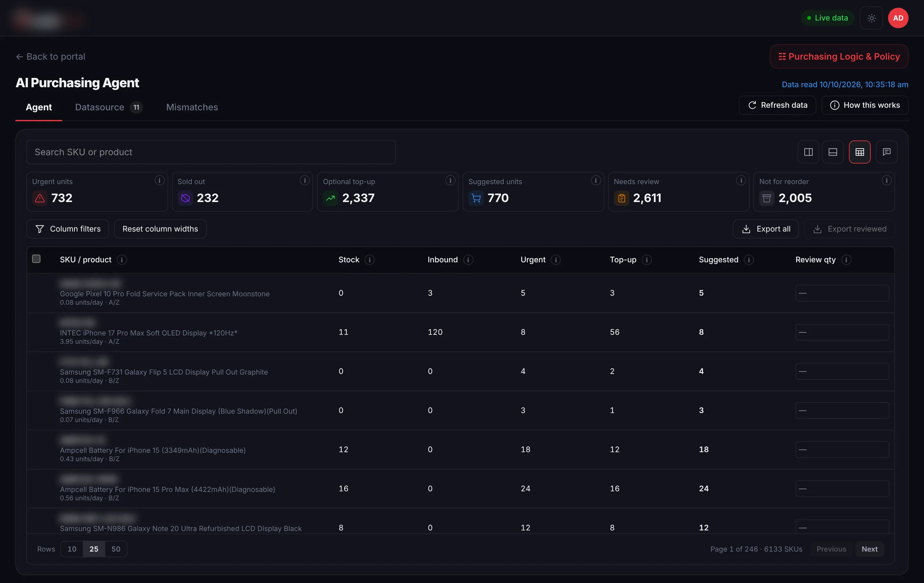924x583 pixels.
Task: Edit review qty for Google Pixel 10 Pro Fold
Action: (842, 293)
